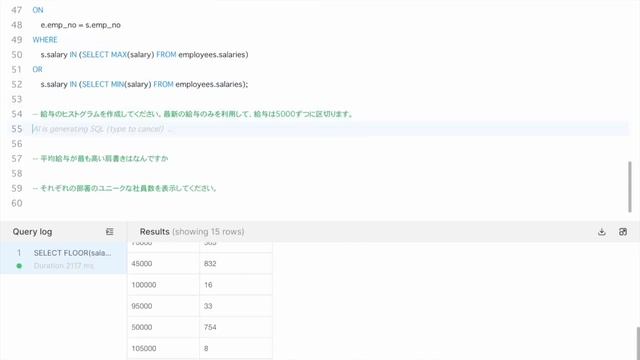640x360 pixels.
Task: Click e.emp_no = s.emp_no on line 48
Action: pos(80,25)
